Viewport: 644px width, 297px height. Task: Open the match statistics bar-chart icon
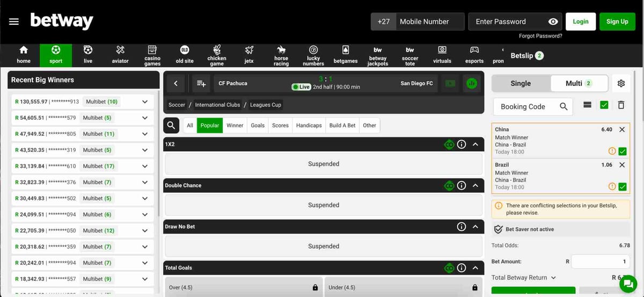[x=472, y=83]
